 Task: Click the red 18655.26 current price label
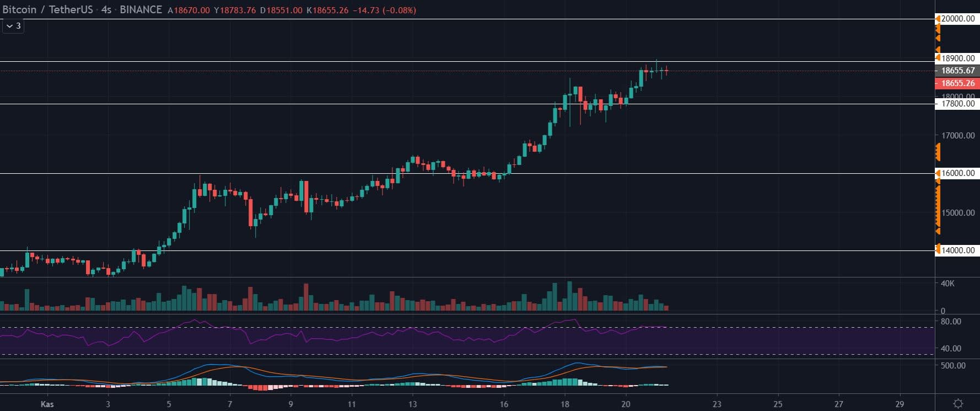coord(957,83)
